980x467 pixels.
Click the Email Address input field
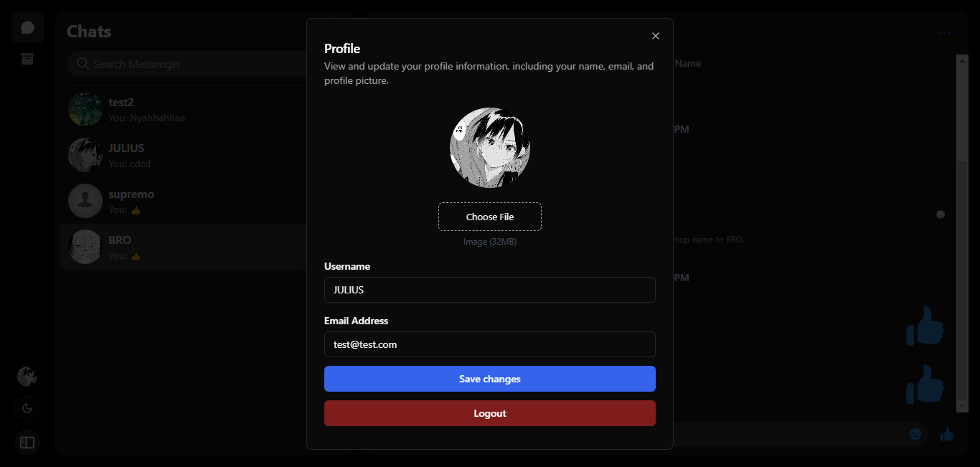(x=490, y=344)
